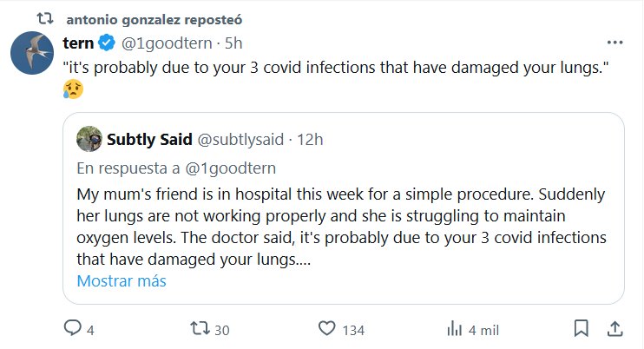The height and width of the screenshot is (349, 644).
Task: Repost this tweet via retweet icon
Action: click(200, 329)
